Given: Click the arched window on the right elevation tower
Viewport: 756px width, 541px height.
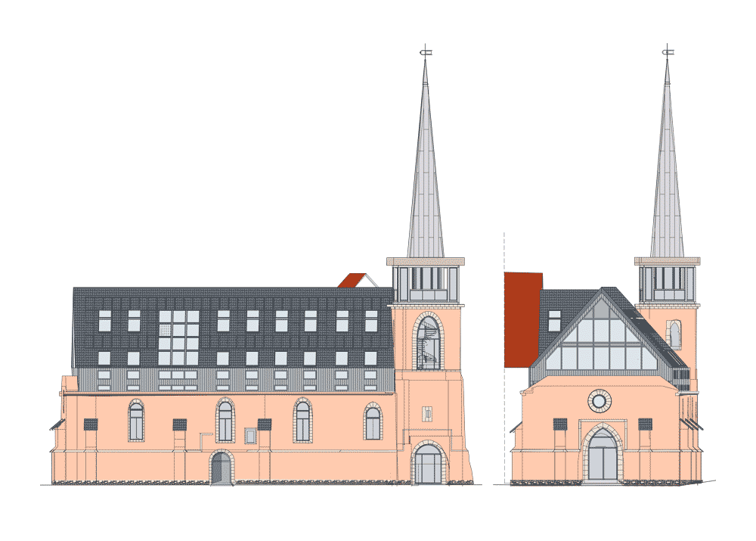Looking at the screenshot, I should 674,334.
